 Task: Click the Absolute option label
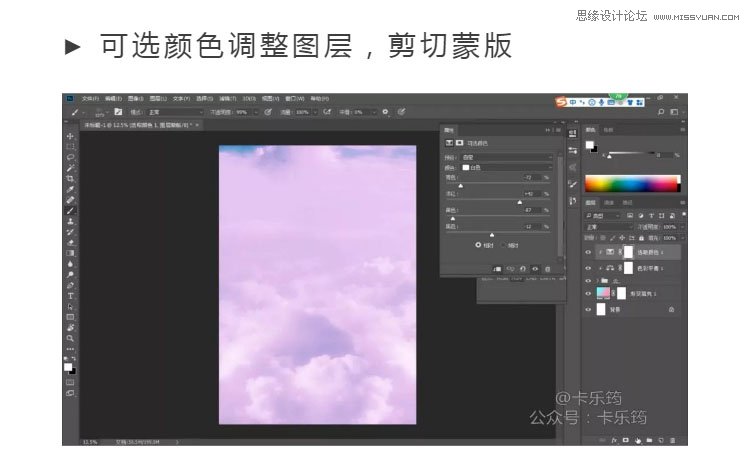[514, 244]
